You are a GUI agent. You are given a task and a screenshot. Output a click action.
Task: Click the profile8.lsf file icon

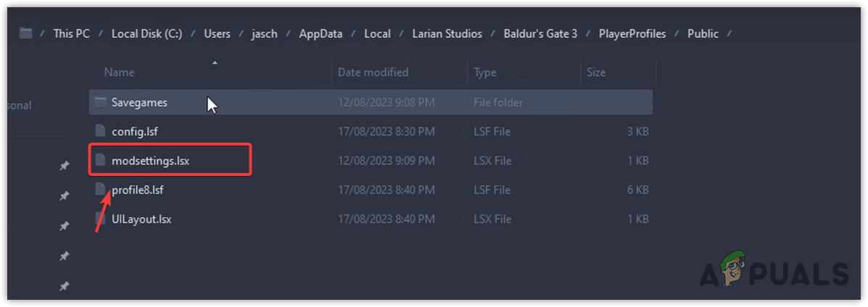(100, 190)
